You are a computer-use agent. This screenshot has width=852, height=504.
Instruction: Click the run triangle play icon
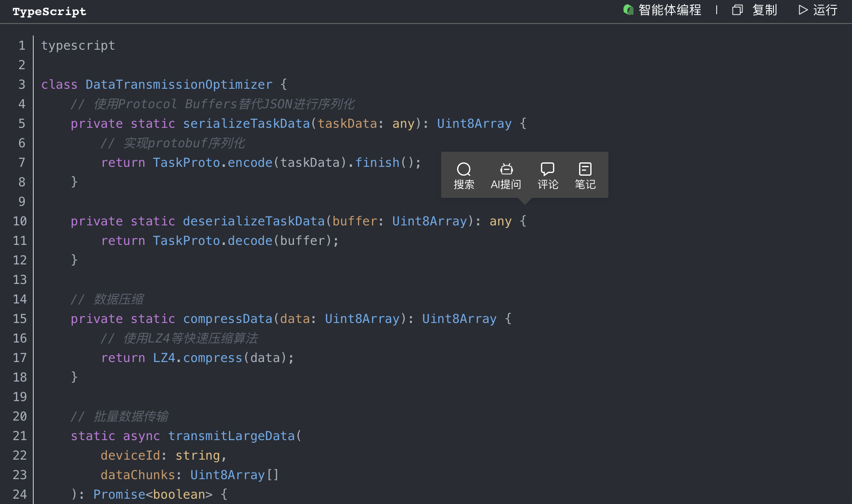(x=802, y=10)
